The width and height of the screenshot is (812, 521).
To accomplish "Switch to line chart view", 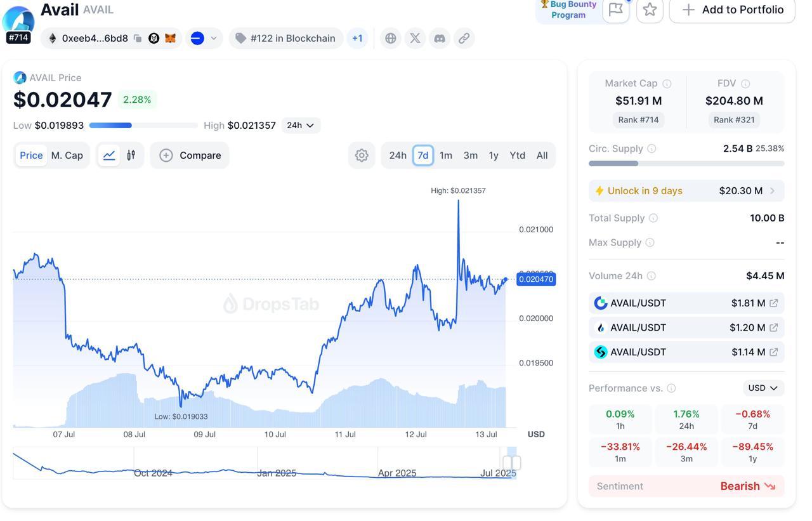I will click(109, 155).
